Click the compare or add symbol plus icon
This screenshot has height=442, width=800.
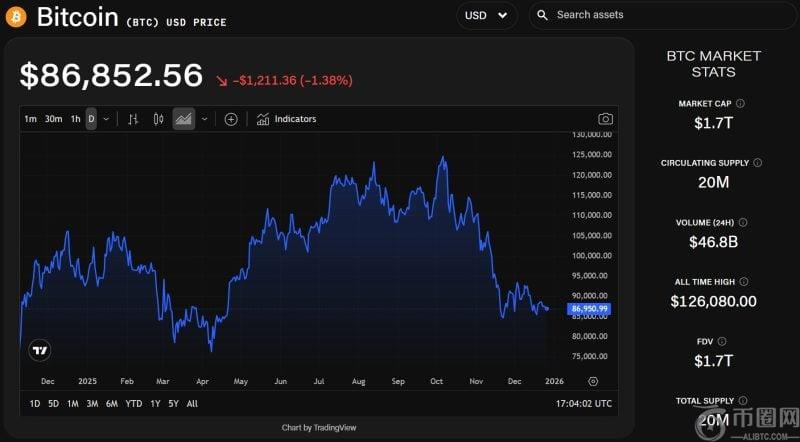click(x=231, y=119)
